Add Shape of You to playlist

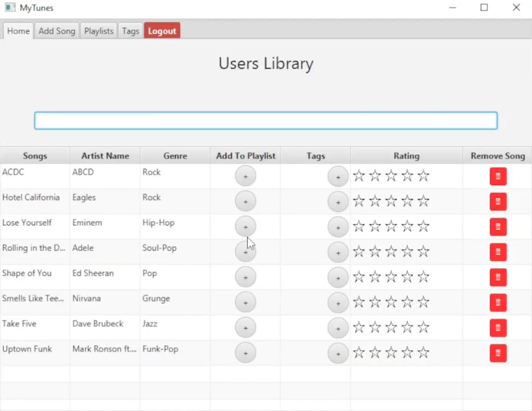pos(245,277)
